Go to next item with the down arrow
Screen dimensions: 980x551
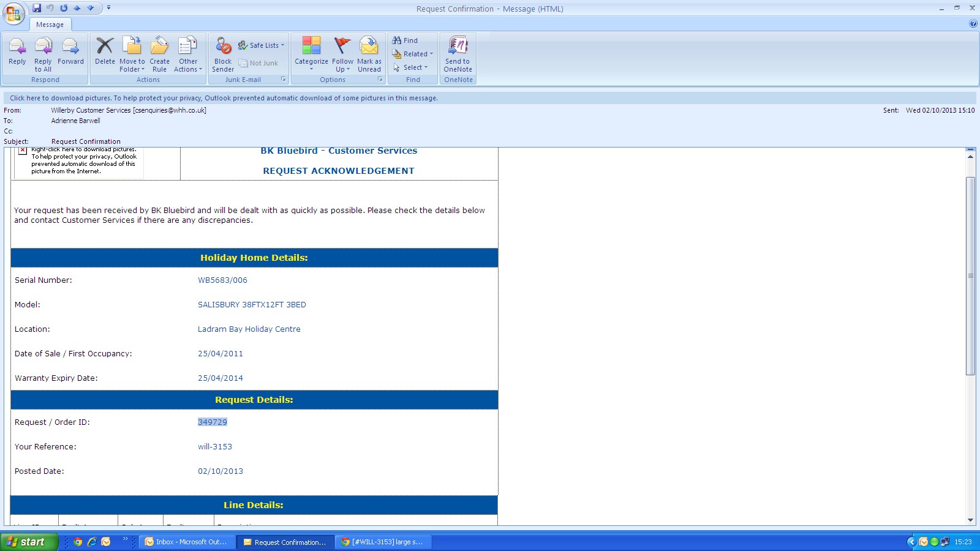91,8
